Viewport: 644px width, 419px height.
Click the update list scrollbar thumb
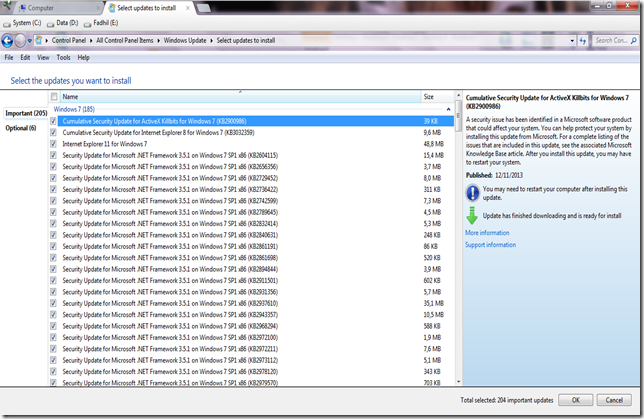coord(458,115)
